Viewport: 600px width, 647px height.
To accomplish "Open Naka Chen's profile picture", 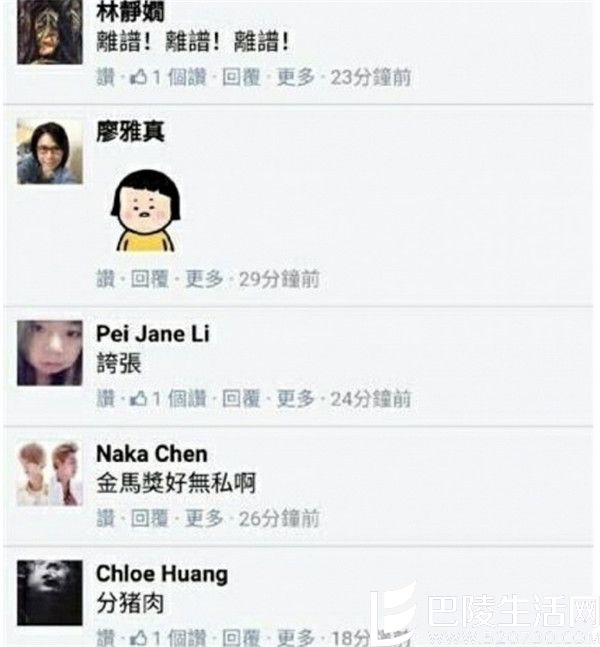I will [x=50, y=474].
